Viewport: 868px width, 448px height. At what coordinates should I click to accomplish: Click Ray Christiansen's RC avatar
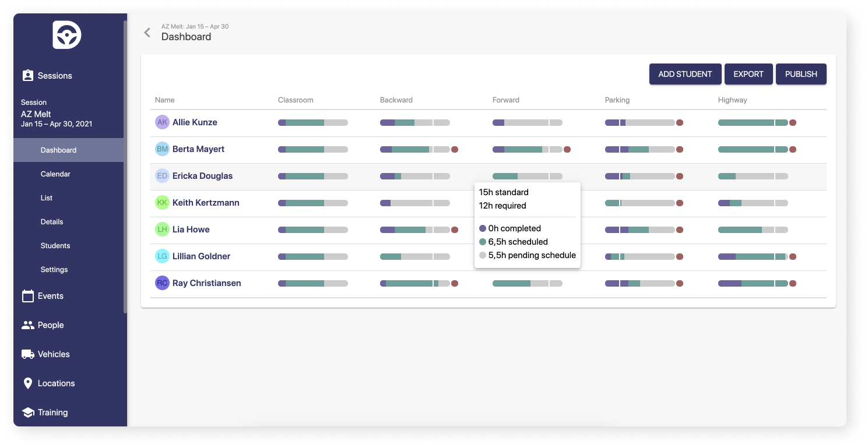162,283
